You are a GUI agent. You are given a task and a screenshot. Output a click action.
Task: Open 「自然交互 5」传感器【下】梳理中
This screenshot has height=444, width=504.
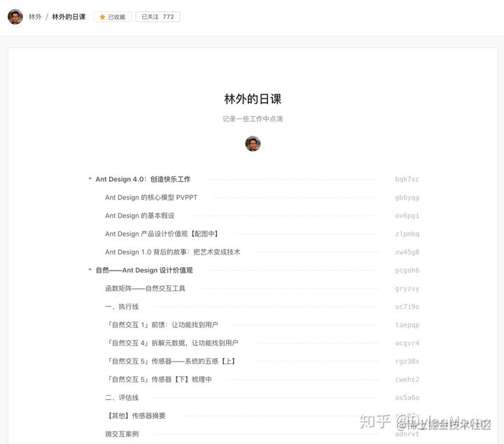pos(158,380)
